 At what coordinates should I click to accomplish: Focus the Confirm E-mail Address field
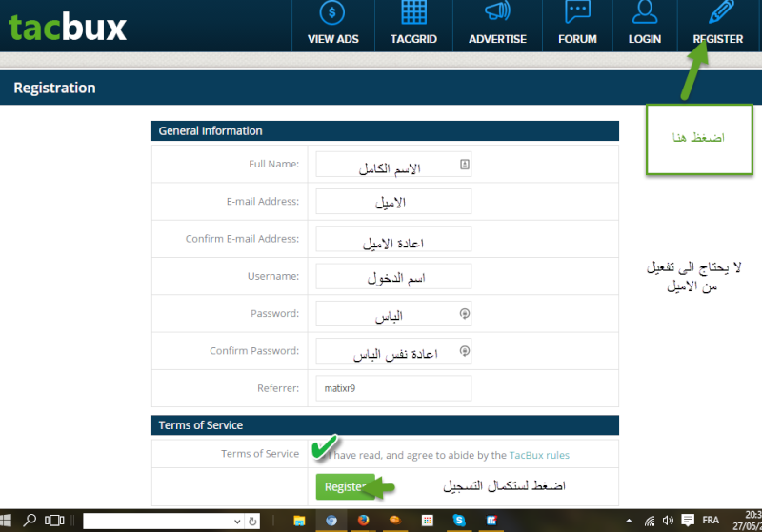tap(393, 239)
